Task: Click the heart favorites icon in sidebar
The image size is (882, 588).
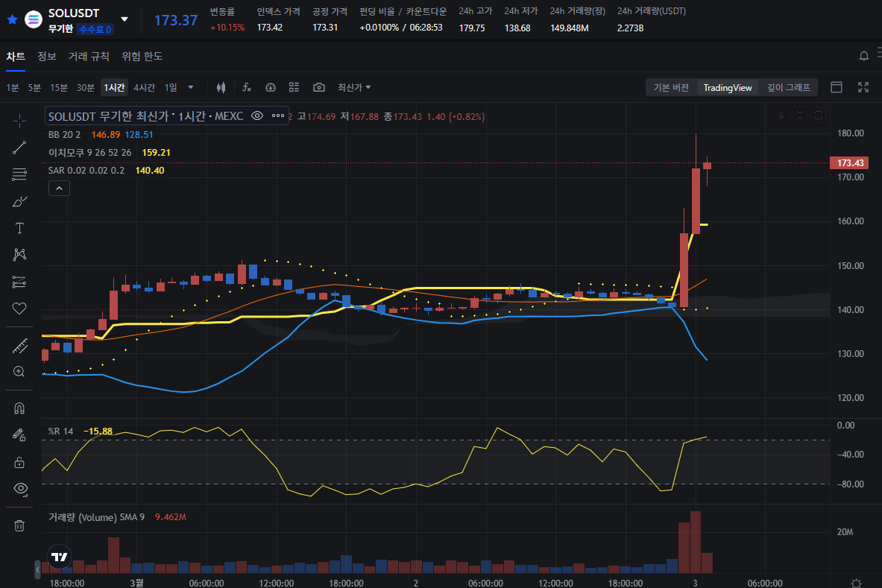Action: click(19, 308)
